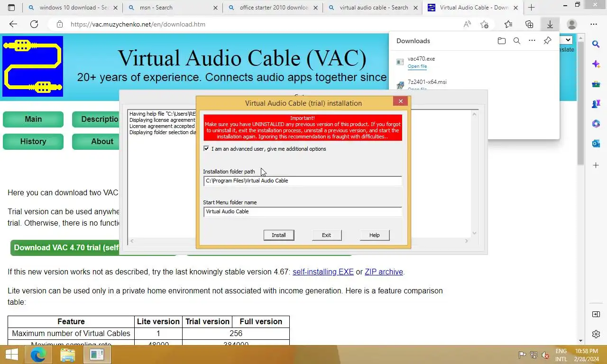Add this page to favorites star

[x=484, y=24]
